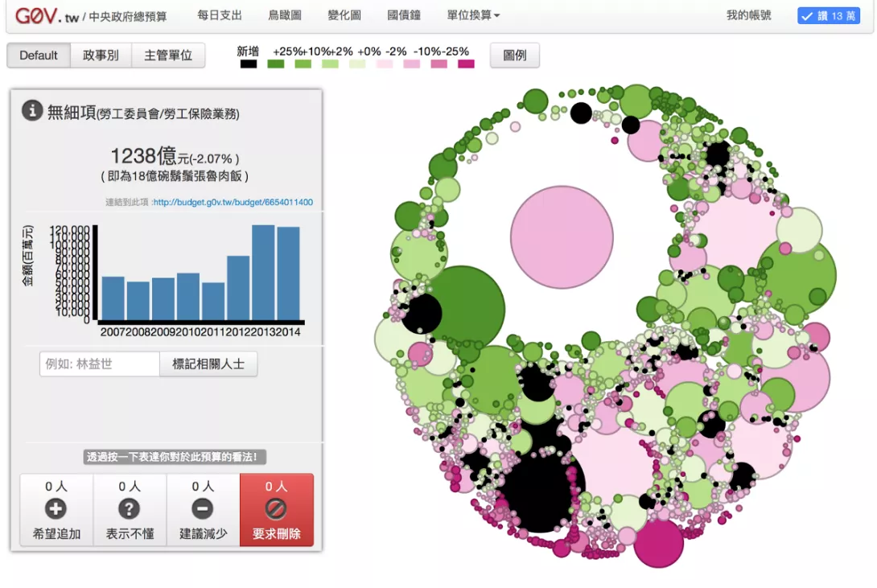Screen dimensions: 877x588
Task: Click the Facebook like button (讚 13 萬)
Action: [x=829, y=15]
